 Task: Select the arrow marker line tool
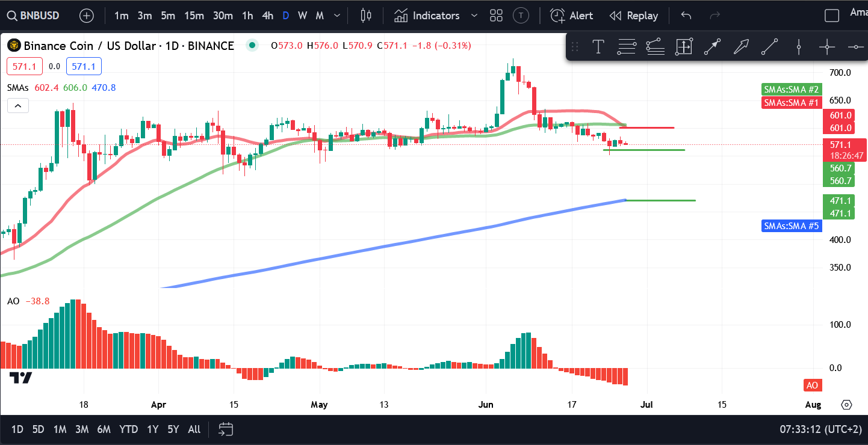tap(713, 46)
